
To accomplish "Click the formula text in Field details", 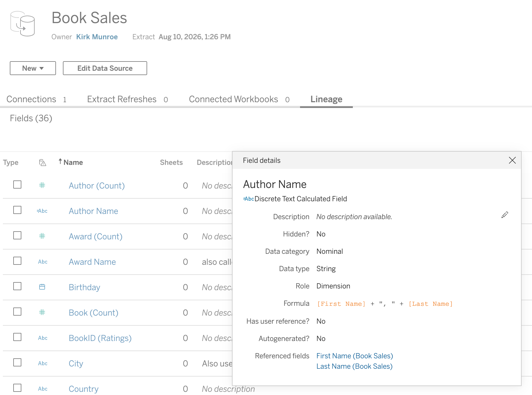I will coord(385,304).
